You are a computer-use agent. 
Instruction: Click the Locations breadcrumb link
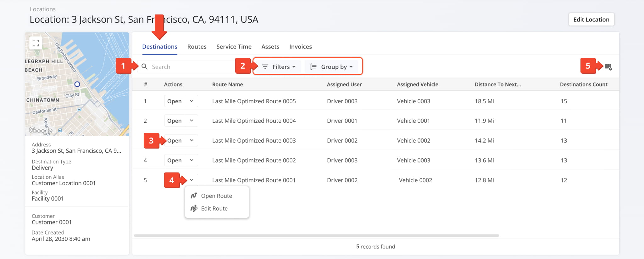[43, 9]
